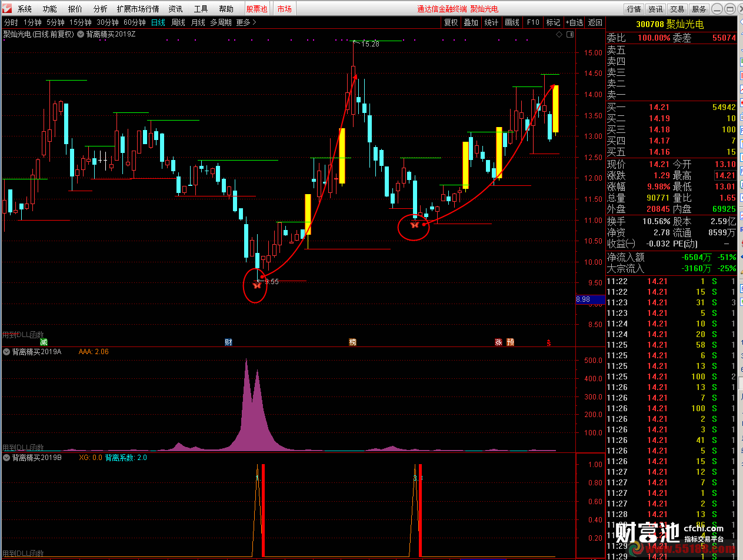Image resolution: width=743 pixels, height=560 pixels.
Task: Click the 涨 event marker
Action: coord(498,342)
